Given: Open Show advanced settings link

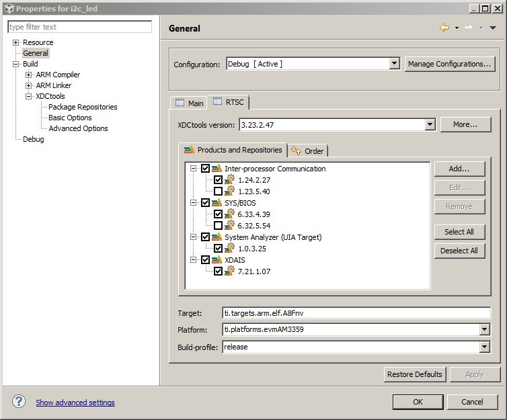Looking at the screenshot, I should [75, 403].
